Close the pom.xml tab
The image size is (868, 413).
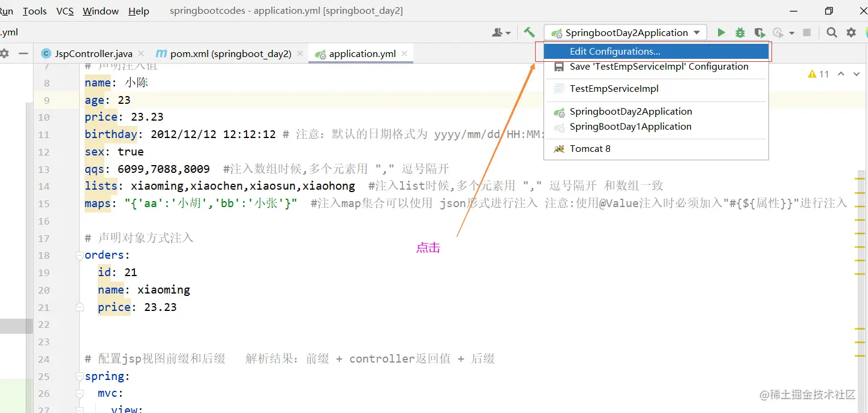299,53
